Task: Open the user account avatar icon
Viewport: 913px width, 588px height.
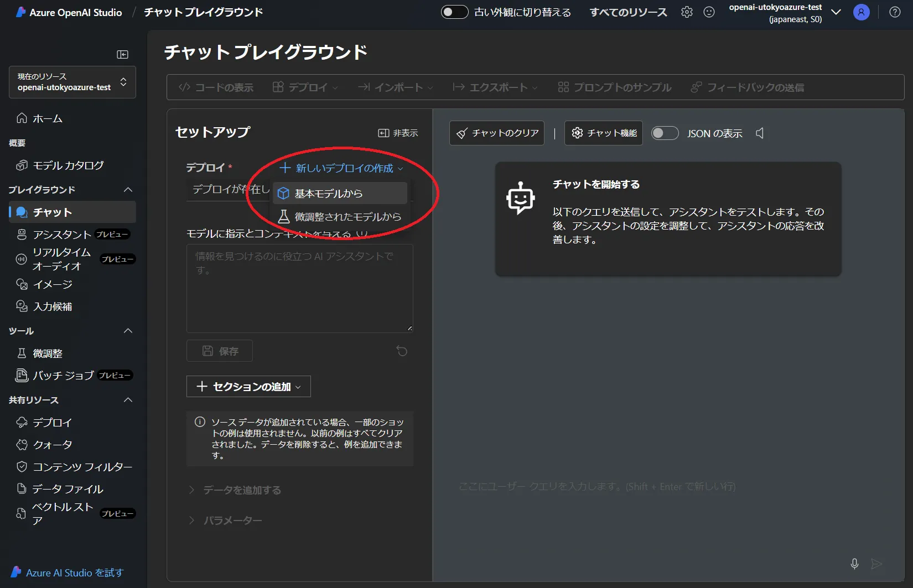Action: coord(861,12)
